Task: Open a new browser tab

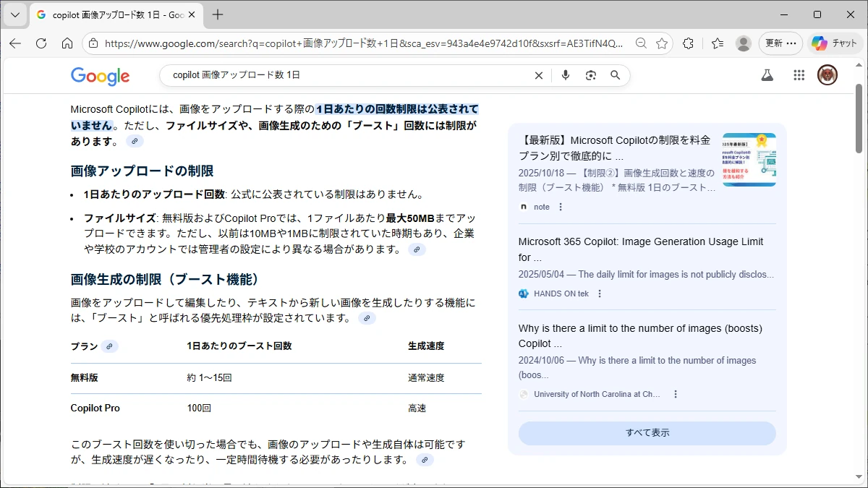Action: point(218,14)
